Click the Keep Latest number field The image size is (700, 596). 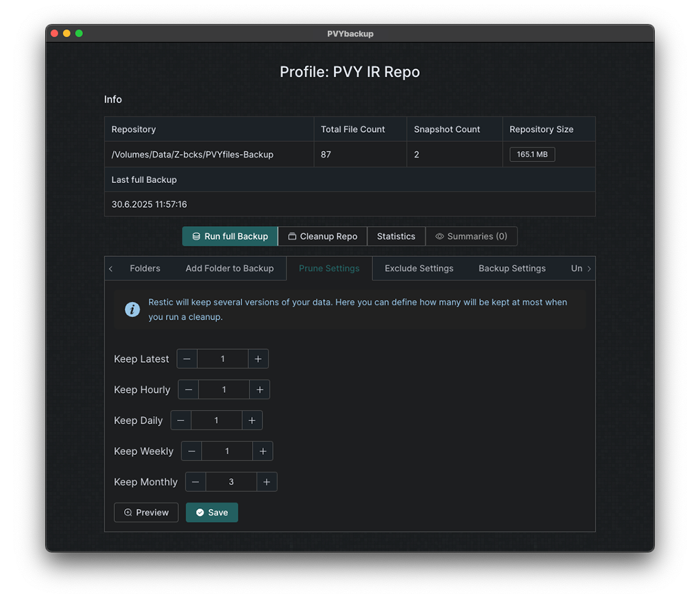(223, 359)
